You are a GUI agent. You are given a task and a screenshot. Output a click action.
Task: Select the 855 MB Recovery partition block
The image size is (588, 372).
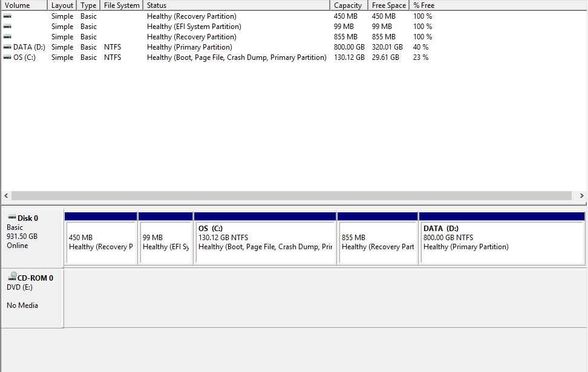(377, 238)
